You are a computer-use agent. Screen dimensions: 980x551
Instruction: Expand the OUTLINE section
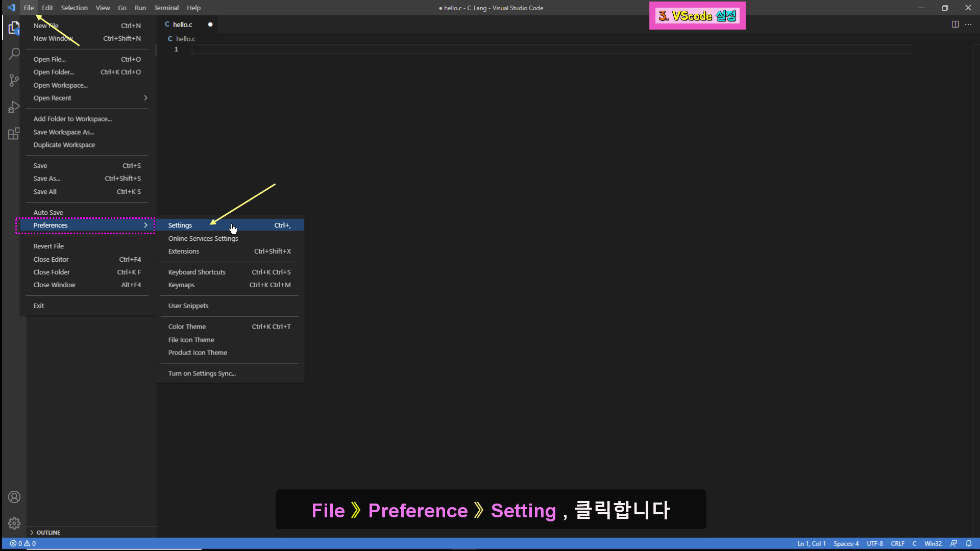tap(48, 532)
